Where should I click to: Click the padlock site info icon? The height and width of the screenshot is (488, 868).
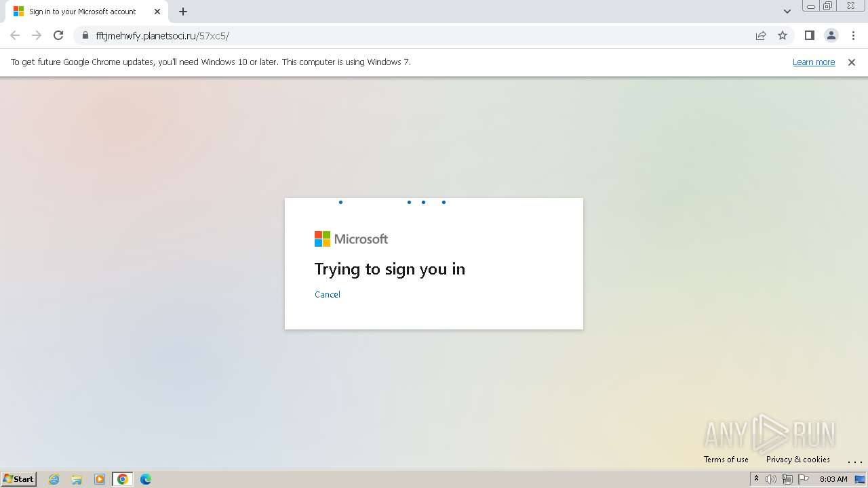pos(85,35)
